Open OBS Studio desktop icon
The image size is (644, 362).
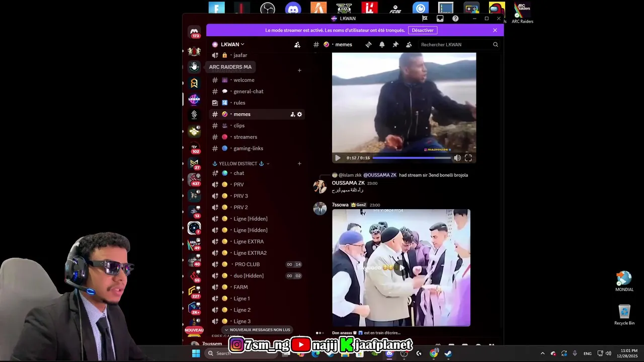tap(268, 9)
